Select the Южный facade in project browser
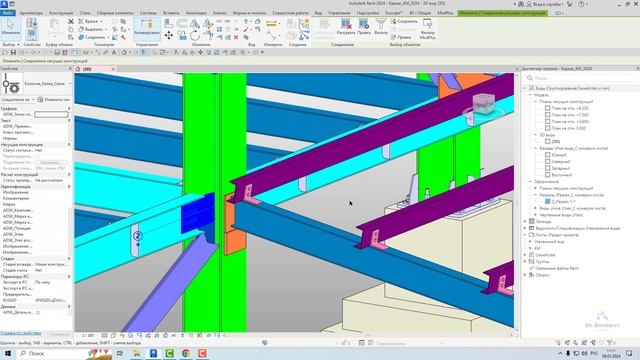The image size is (640, 360). tap(559, 155)
